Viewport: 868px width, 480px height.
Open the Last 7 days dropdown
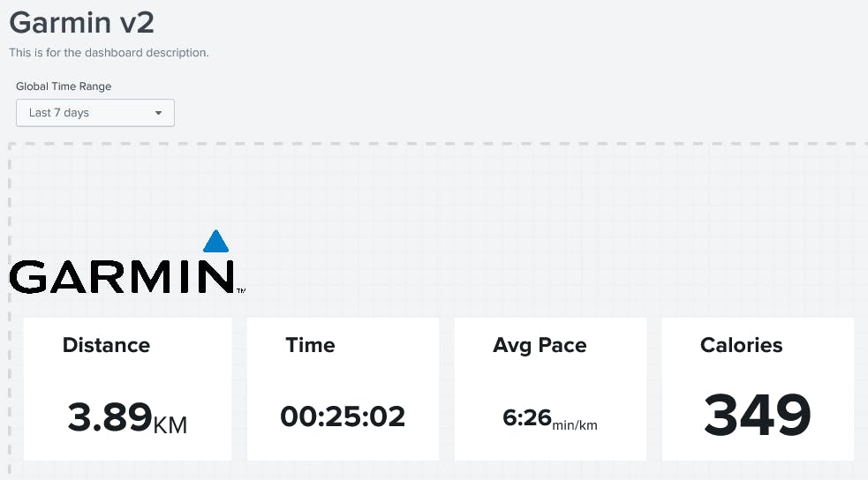click(94, 113)
